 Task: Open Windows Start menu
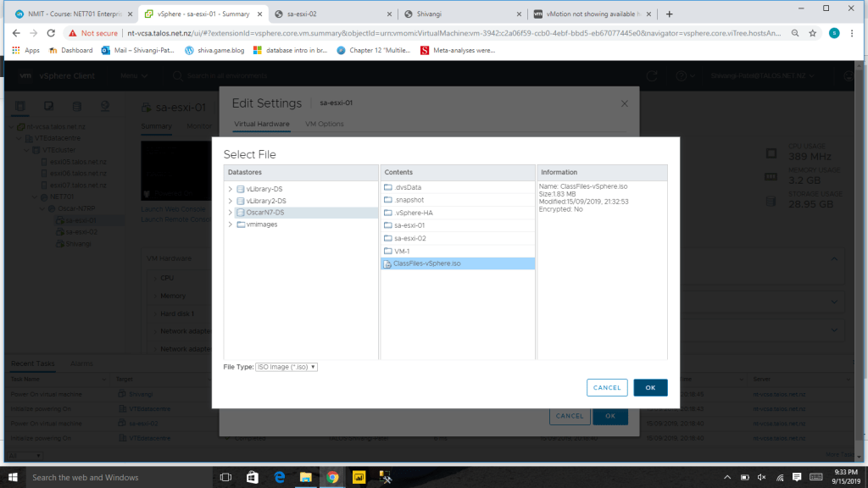pos(13,477)
